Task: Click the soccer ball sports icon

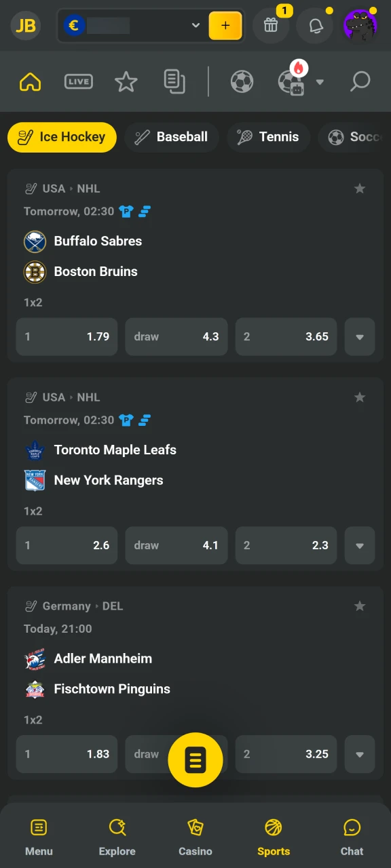Action: (x=242, y=81)
